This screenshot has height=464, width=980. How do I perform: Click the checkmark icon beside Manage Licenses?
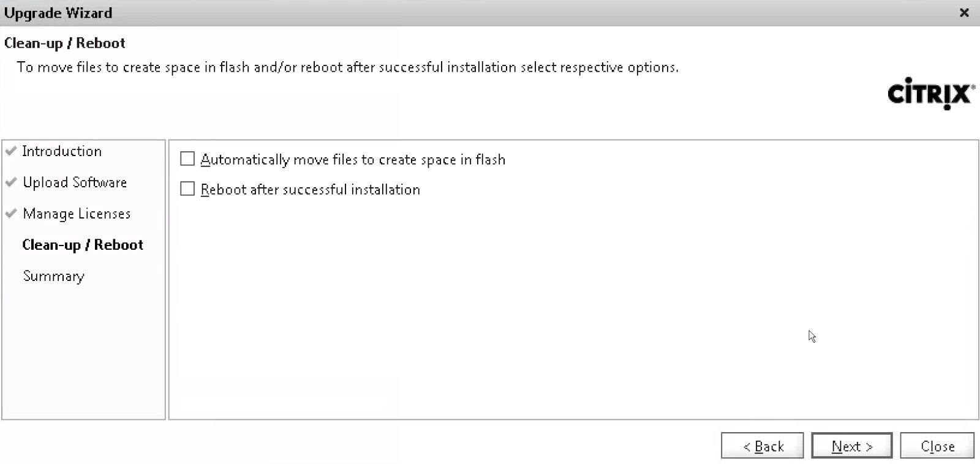(x=11, y=214)
